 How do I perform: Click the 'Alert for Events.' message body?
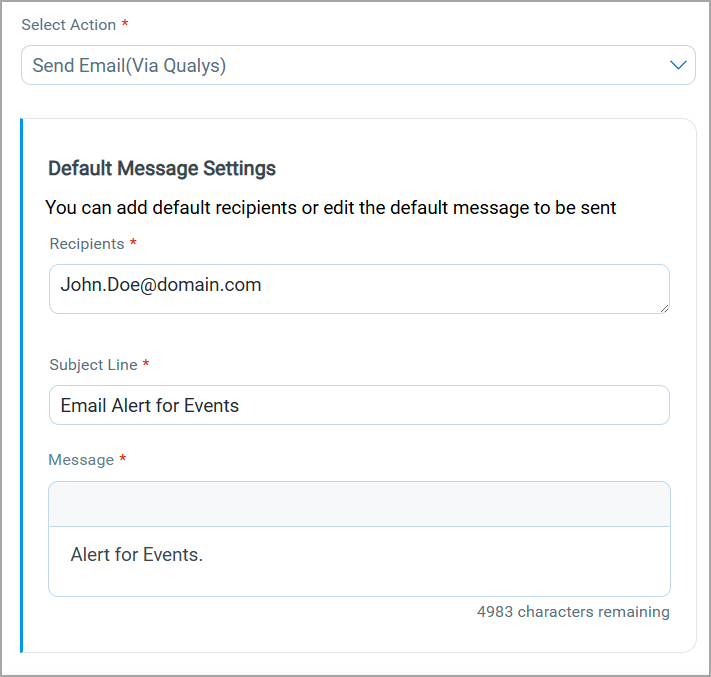[137, 554]
